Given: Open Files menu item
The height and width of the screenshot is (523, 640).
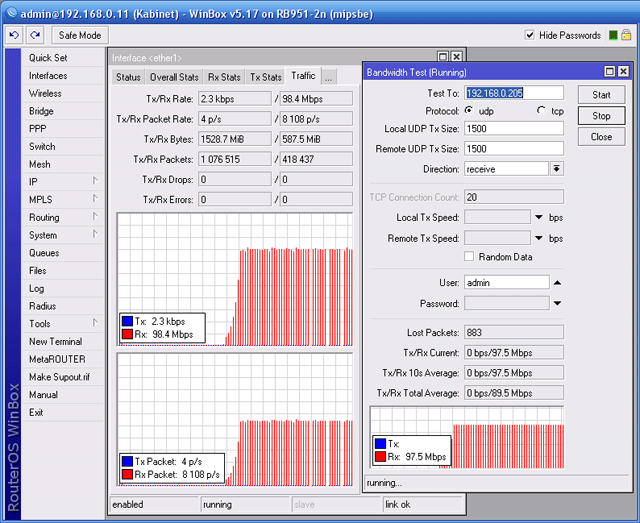Looking at the screenshot, I should pyautogui.click(x=63, y=270).
